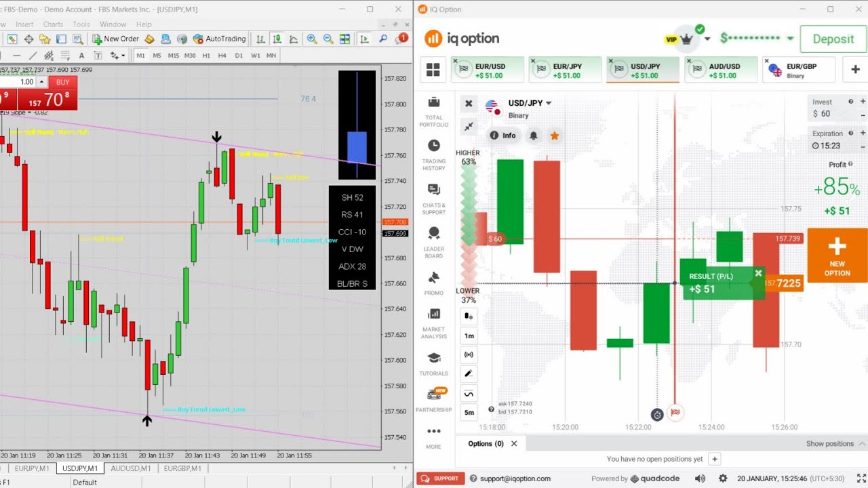Open Total Portfolio in IQ Option sidebar
Screen dimensions: 868x488
(x=434, y=112)
